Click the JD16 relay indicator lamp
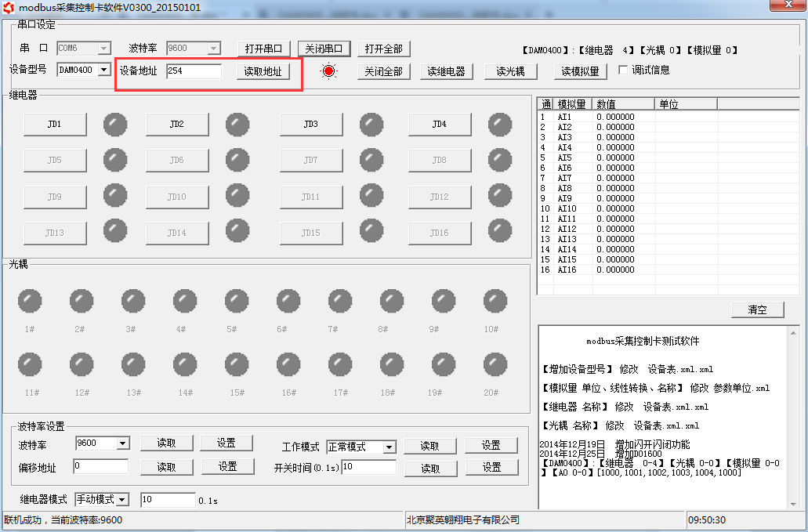Viewport: 808px width, 532px height. point(499,231)
